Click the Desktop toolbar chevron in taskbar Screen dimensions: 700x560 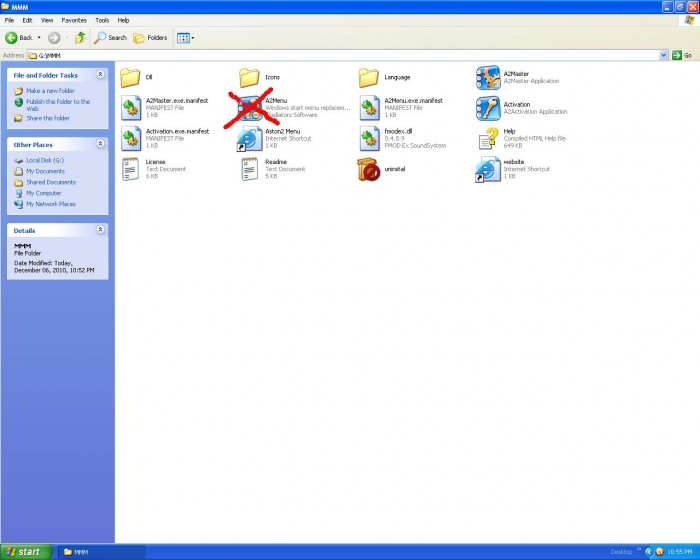click(639, 549)
